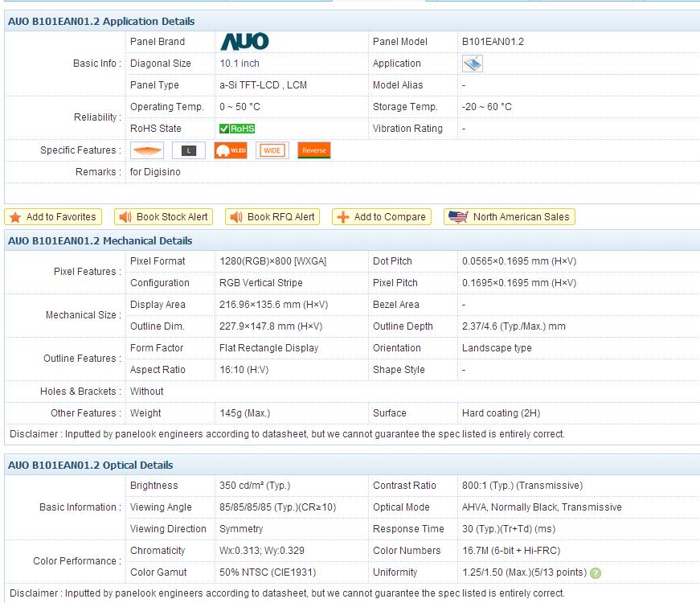Click pixel pitch '0.1695×0.1695 mm (H×V)'
Image resolution: width=700 pixels, height=603 pixels.
[x=519, y=283]
